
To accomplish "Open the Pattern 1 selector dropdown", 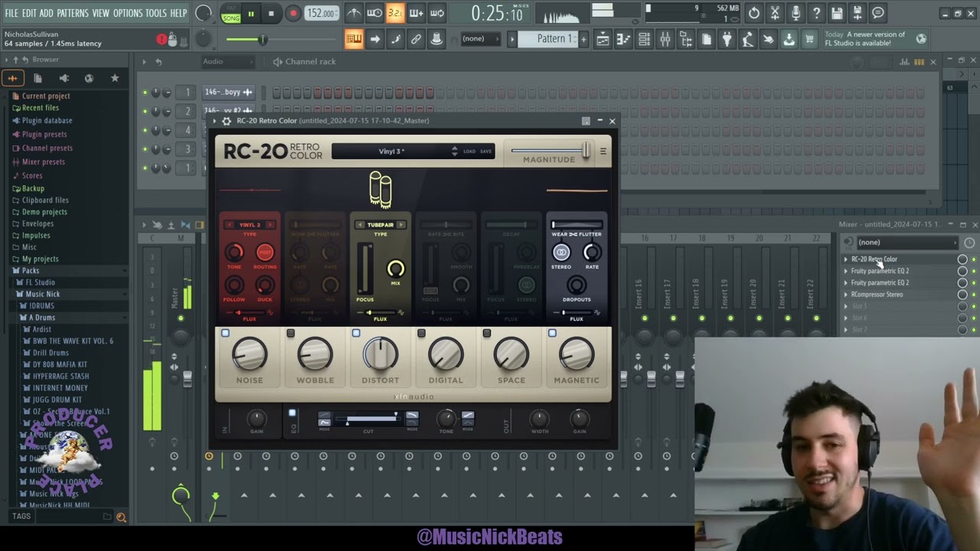I will (x=547, y=39).
